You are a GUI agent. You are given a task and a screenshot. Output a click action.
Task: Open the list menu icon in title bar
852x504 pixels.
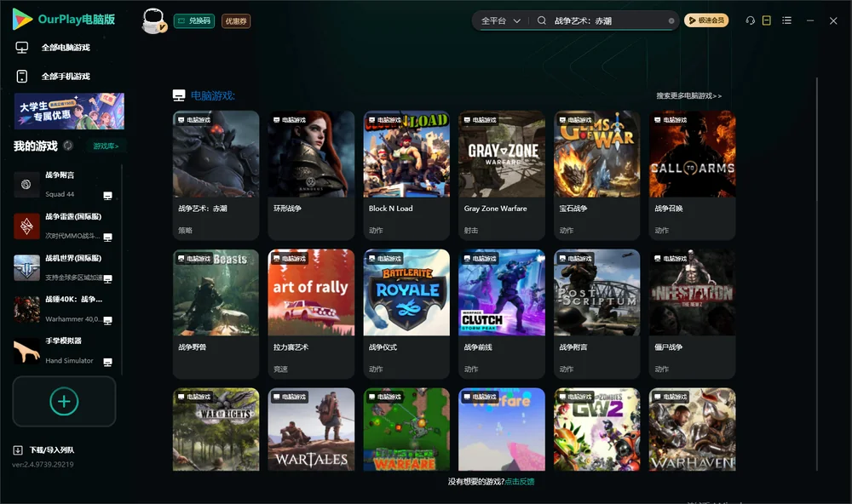(786, 20)
